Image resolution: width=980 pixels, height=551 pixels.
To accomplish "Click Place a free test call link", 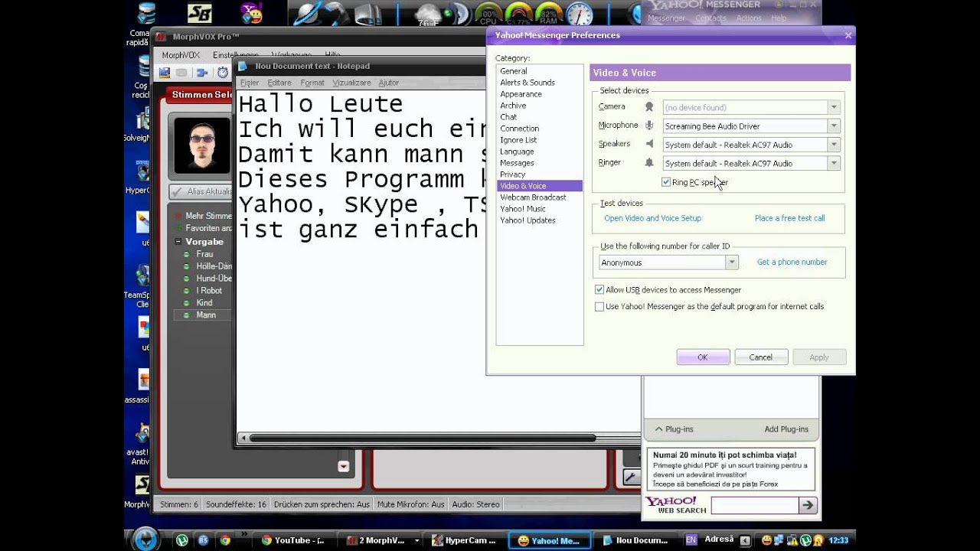I will (789, 218).
